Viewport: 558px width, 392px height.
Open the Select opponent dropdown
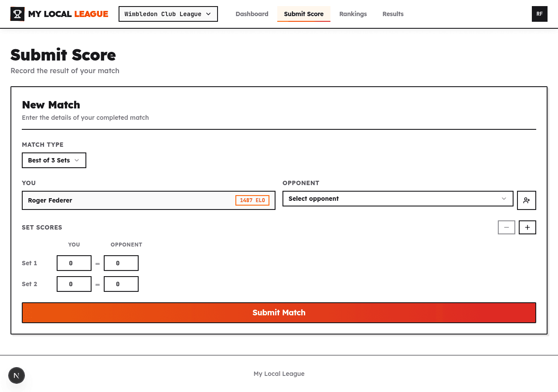[x=398, y=199]
